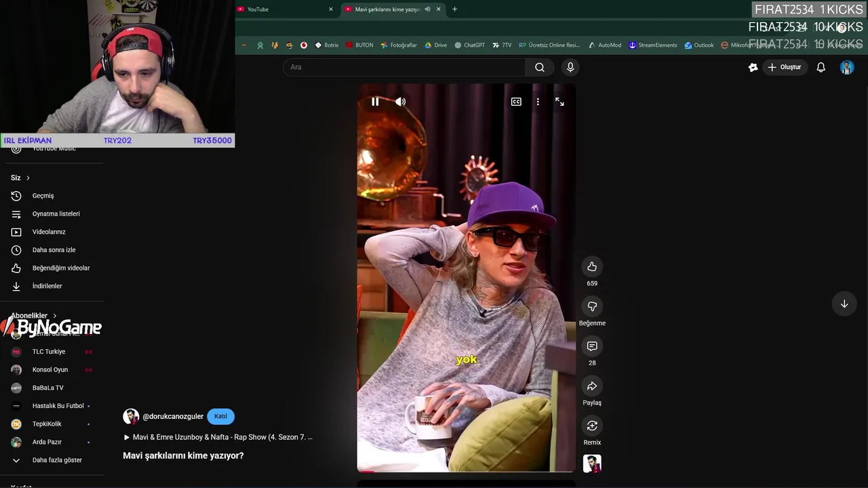Submit search with magnifier icon
The image size is (868, 488).
540,67
